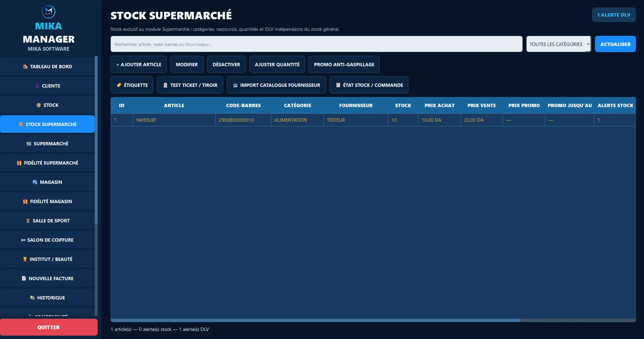Open Tableau de bord menu
This screenshot has width=644, height=339.
coord(47,67)
